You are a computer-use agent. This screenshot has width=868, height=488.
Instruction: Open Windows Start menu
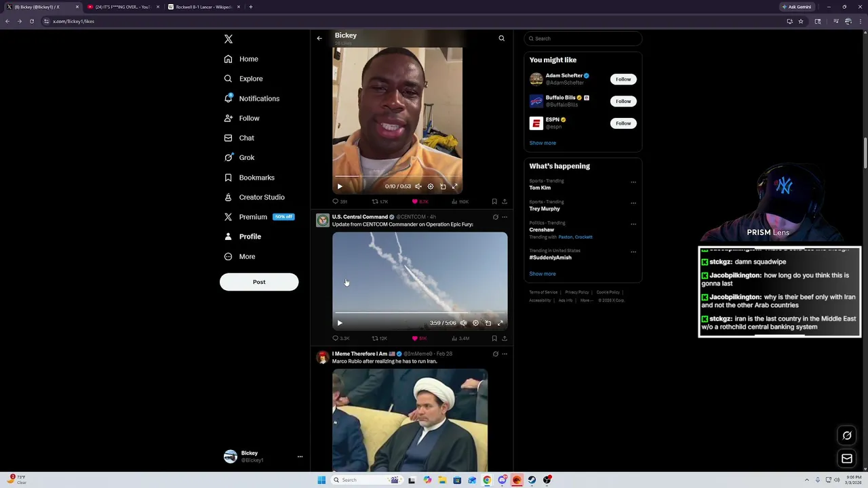321,480
